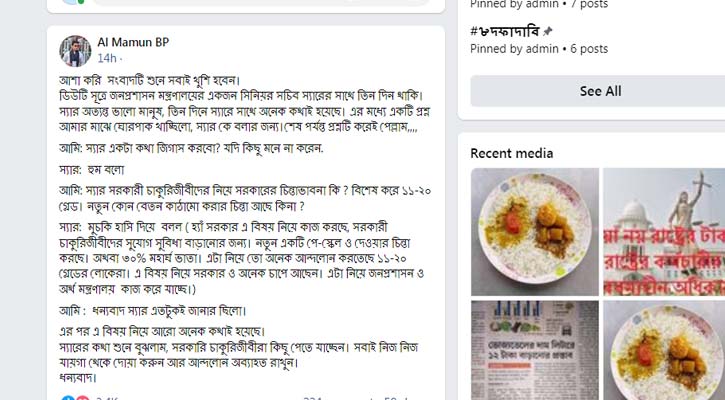Open the bottom-right rice plate photo
The height and width of the screenshot is (400, 725).
(x=664, y=350)
